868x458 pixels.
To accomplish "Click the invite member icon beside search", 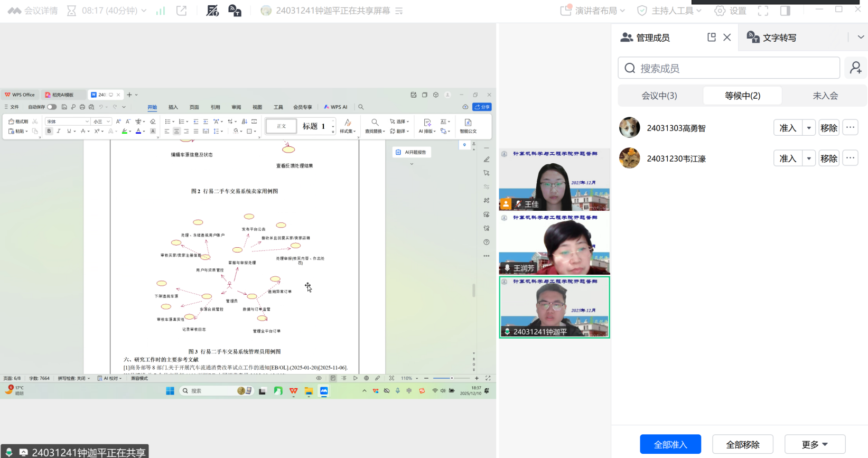I will [x=855, y=68].
